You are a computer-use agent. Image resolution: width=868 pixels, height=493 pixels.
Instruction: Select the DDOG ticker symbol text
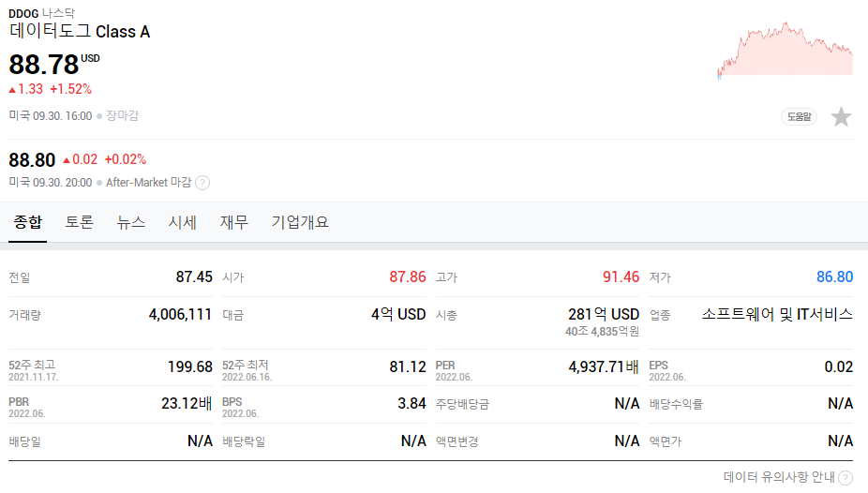click(23, 13)
